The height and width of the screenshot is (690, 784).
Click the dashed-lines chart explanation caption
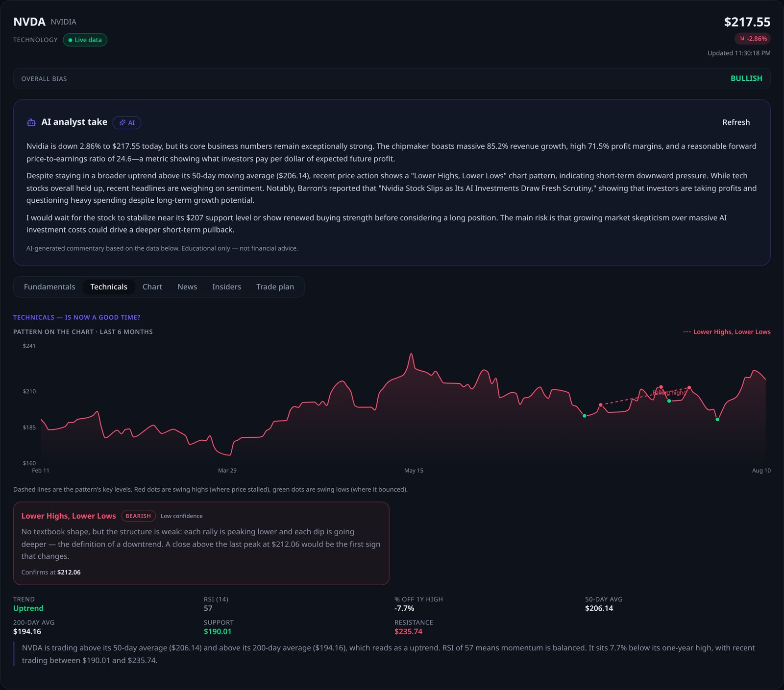(x=210, y=490)
